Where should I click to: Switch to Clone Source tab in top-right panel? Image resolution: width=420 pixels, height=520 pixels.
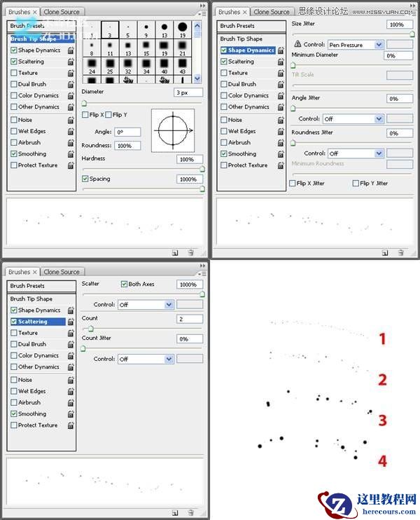pyautogui.click(x=272, y=12)
